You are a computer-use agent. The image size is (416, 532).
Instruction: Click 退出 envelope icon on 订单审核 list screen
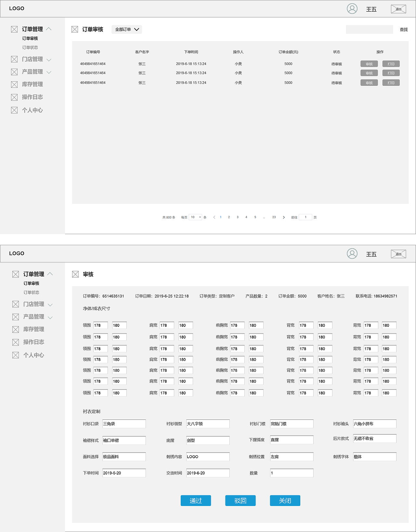click(x=398, y=9)
